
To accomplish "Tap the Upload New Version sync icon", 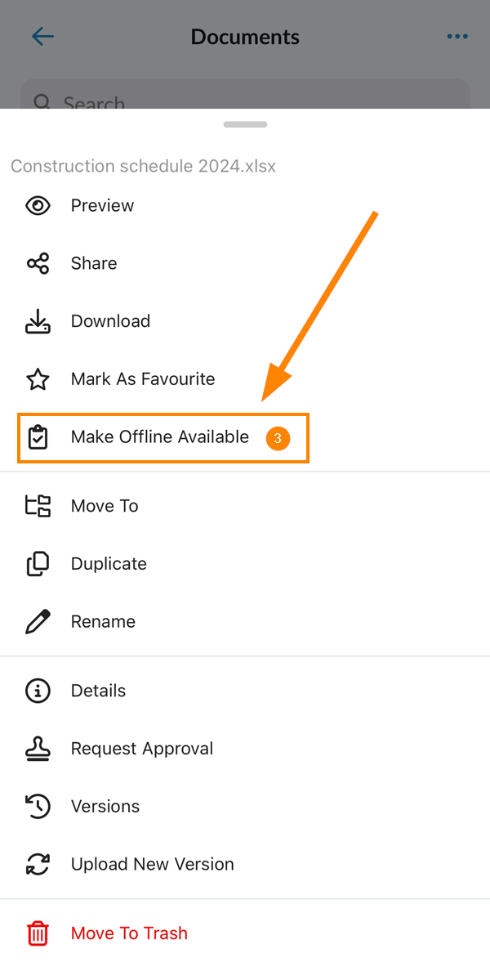I will click(38, 865).
